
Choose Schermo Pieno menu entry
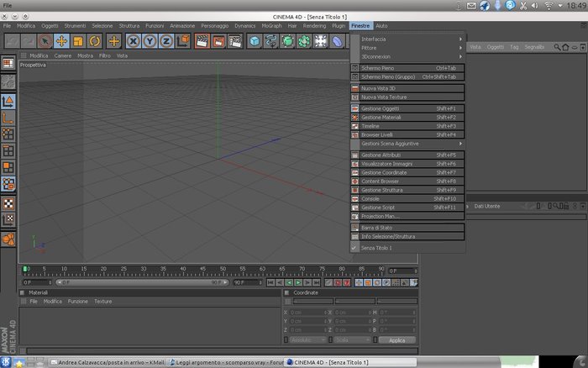click(407, 68)
